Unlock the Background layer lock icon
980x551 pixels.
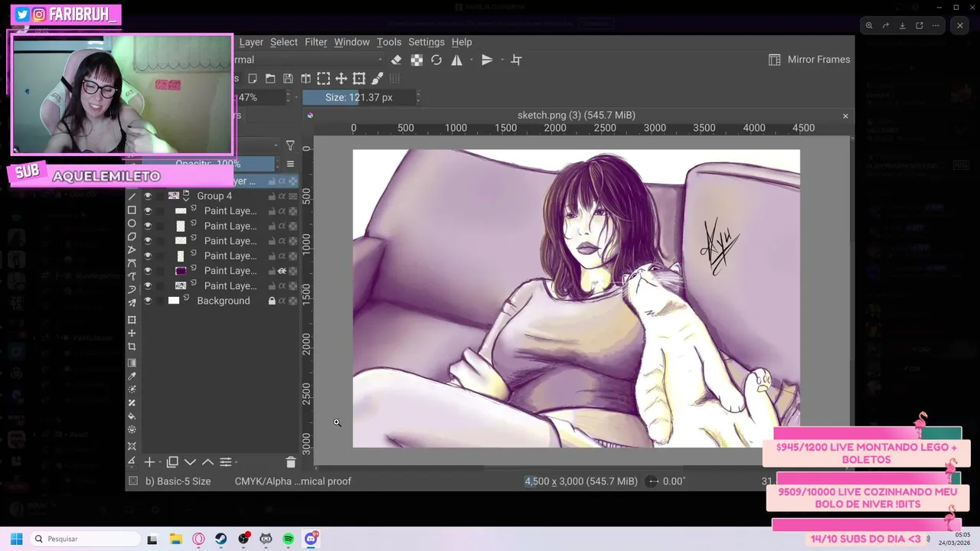click(x=272, y=301)
